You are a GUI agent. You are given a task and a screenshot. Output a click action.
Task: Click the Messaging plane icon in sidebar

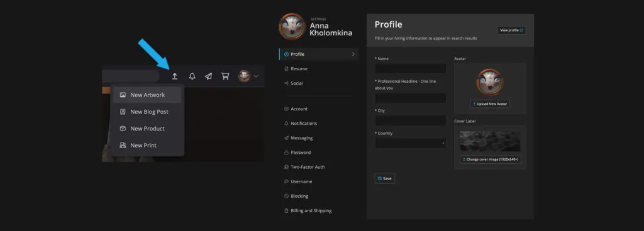(x=286, y=138)
